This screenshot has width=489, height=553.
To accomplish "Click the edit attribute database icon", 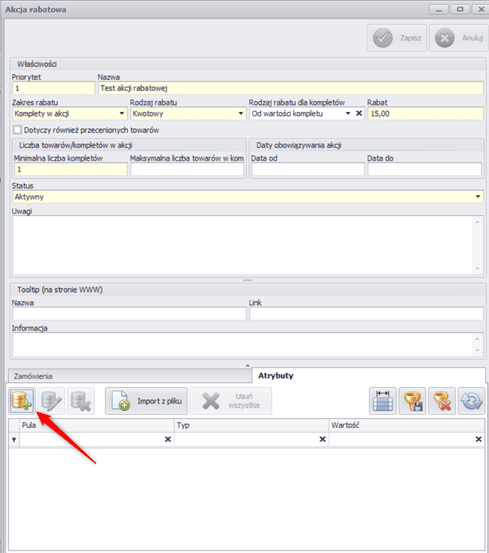I will [51, 401].
